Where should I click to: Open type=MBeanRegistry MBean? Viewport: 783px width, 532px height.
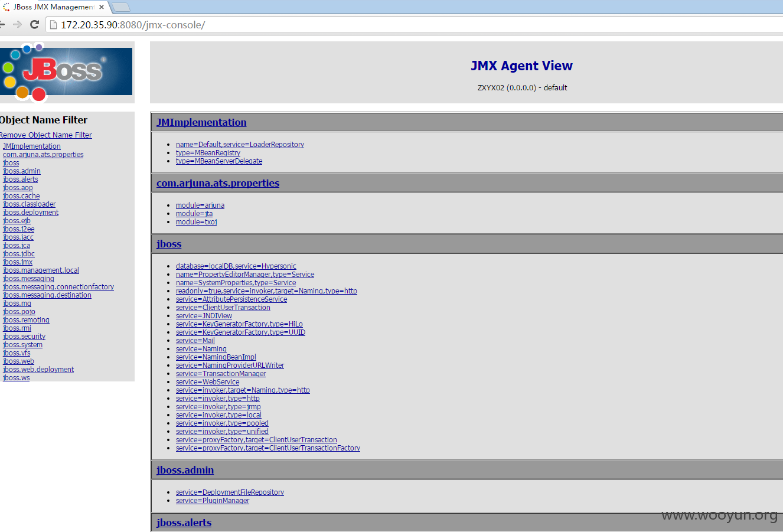coord(208,153)
